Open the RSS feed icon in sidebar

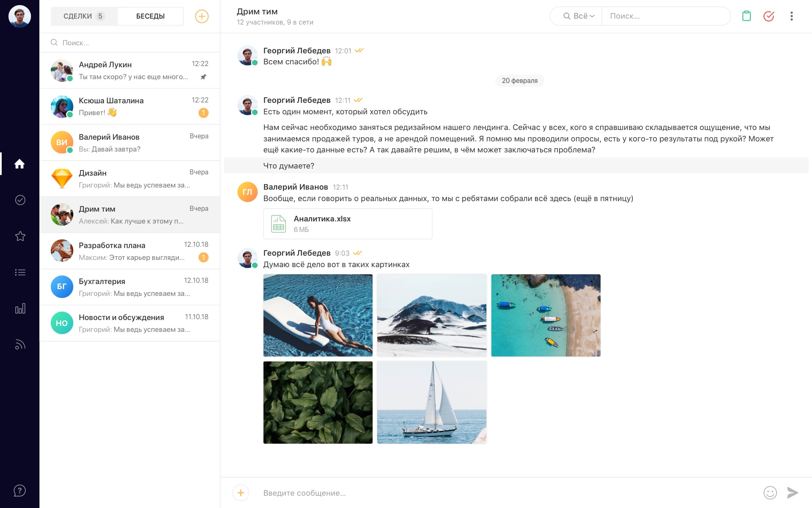pos(20,345)
